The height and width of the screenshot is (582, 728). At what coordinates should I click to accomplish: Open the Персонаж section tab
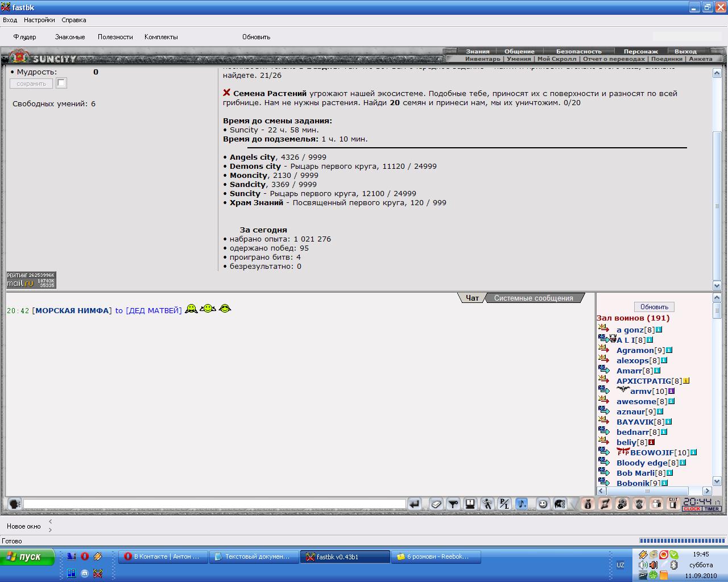tap(640, 51)
